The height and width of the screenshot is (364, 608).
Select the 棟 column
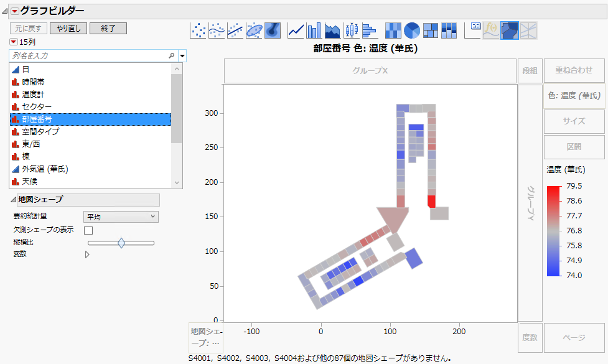(90, 156)
